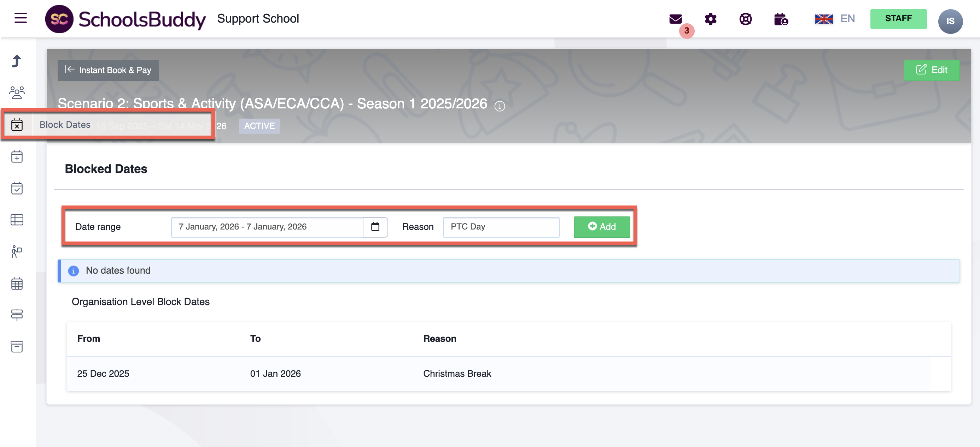Open the settings gear icon
This screenshot has height=447, width=980.
coord(710,19)
